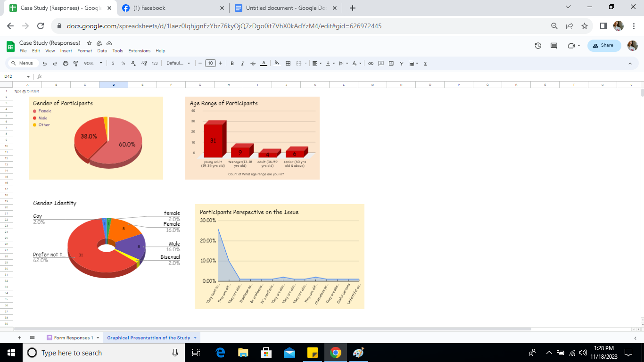Open the Default font dropdown
The width and height of the screenshot is (644, 362).
click(x=179, y=63)
